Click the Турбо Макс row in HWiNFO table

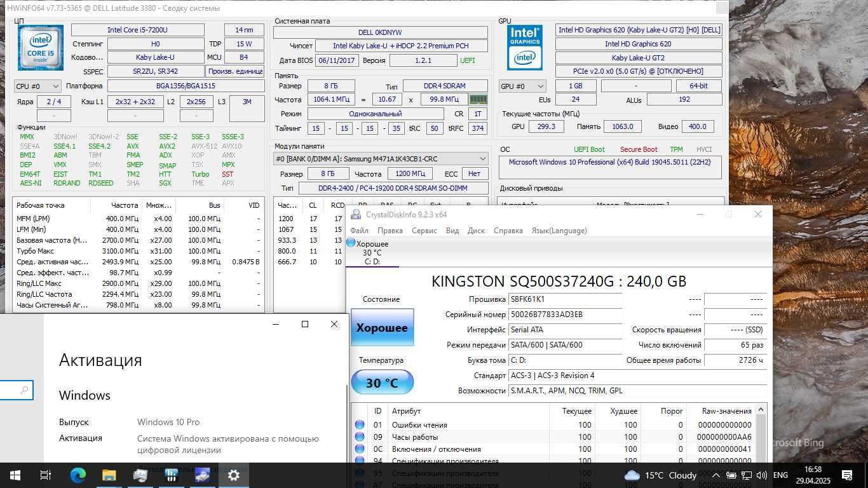[138, 251]
